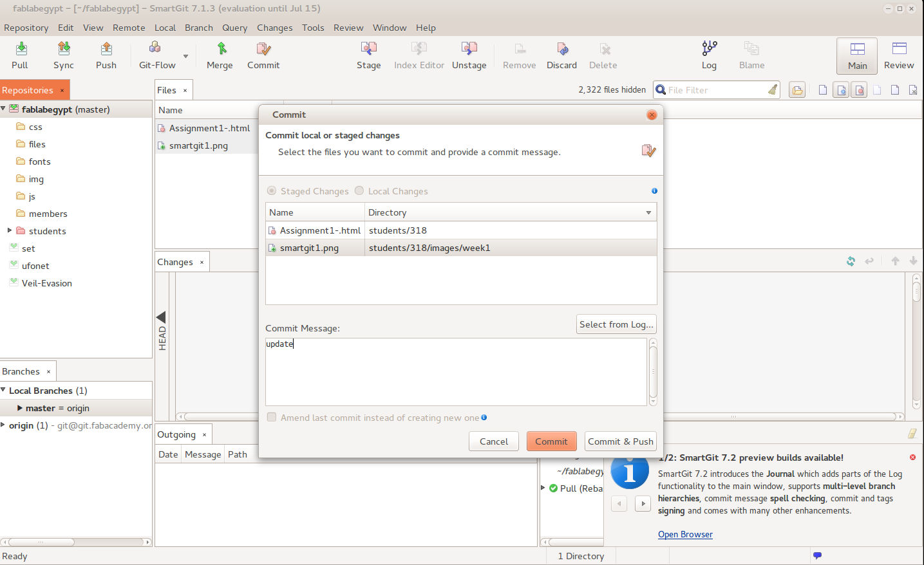Click the Cancel button
Image resolution: width=924 pixels, height=565 pixels.
pos(494,441)
